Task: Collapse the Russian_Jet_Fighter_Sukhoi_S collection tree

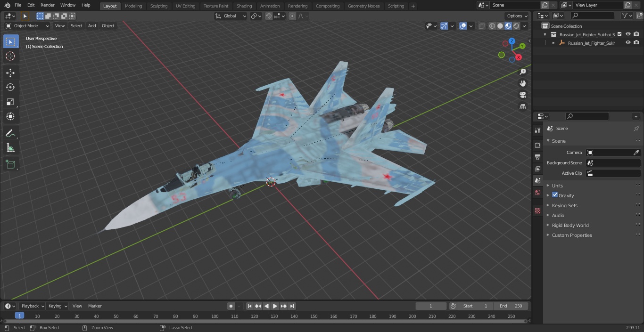Action: click(x=545, y=34)
